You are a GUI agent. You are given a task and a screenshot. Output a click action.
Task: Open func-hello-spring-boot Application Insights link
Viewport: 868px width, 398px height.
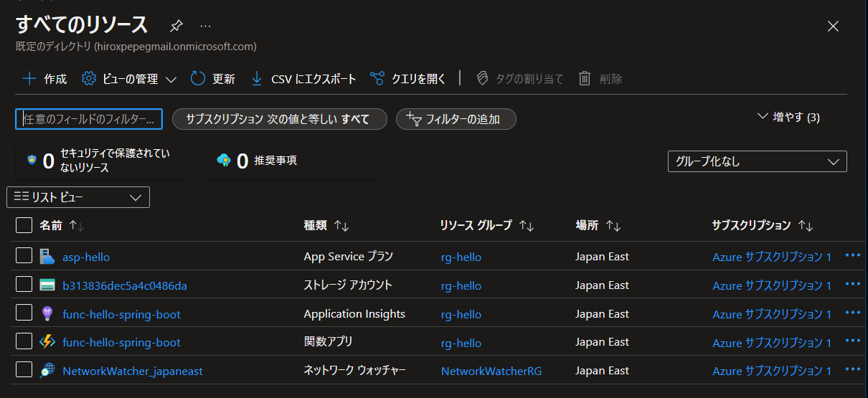tap(122, 314)
